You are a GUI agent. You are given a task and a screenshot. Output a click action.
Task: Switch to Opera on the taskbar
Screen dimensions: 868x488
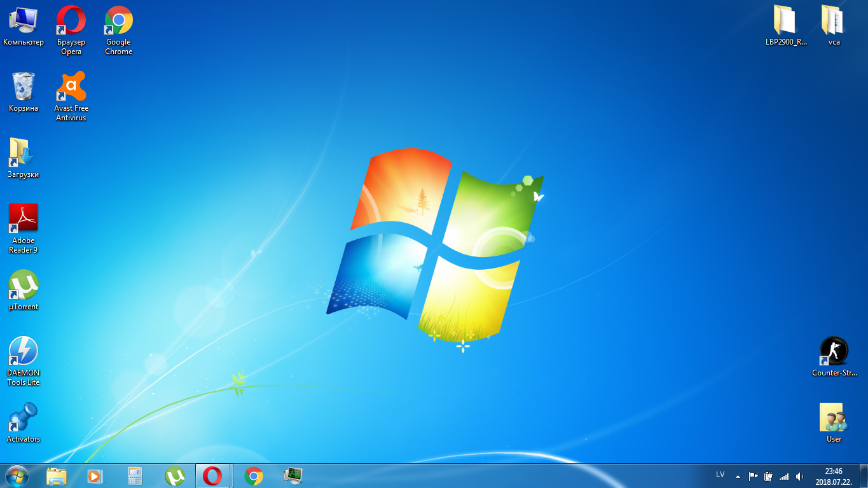pyautogui.click(x=212, y=476)
